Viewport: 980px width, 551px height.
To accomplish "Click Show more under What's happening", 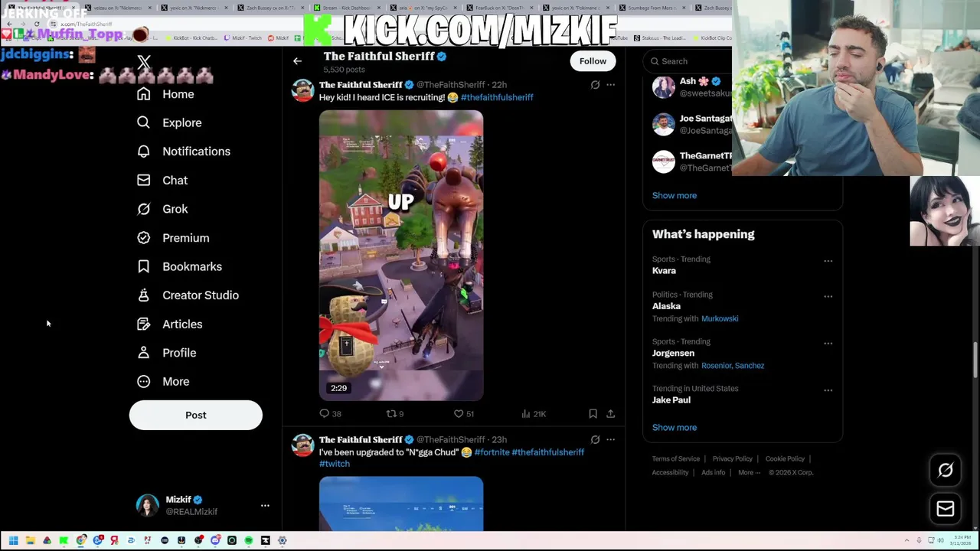I will tap(675, 428).
